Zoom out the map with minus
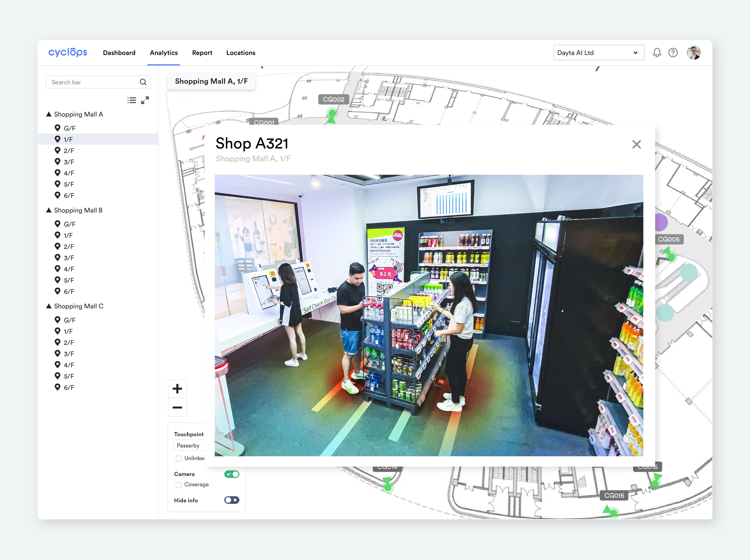Viewport: 750px width, 560px height. (x=177, y=407)
